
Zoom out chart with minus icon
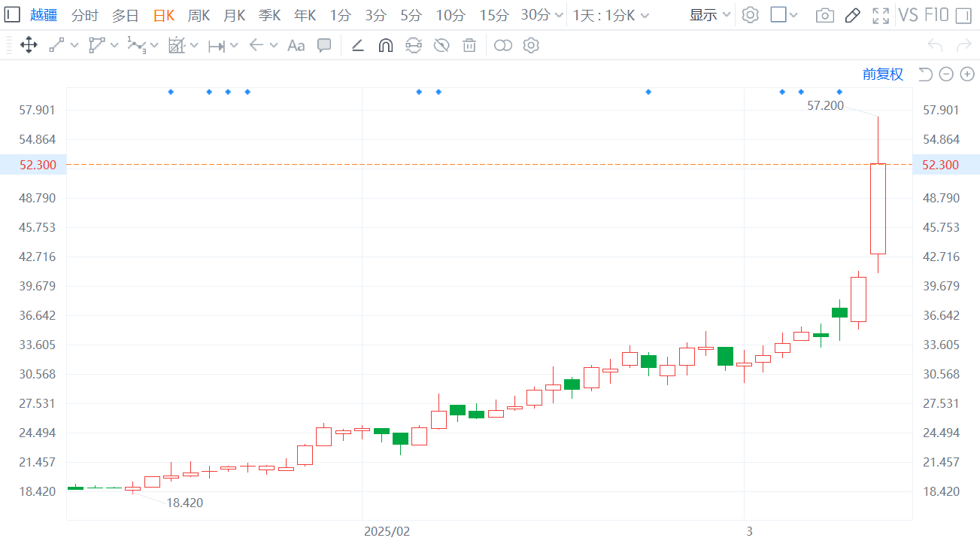coord(946,74)
